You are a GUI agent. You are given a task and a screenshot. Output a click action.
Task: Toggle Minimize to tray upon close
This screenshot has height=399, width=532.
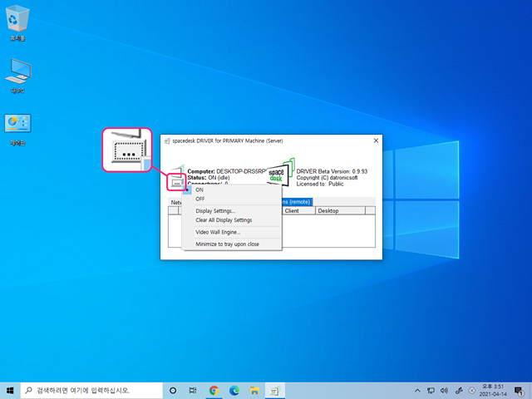coord(227,244)
